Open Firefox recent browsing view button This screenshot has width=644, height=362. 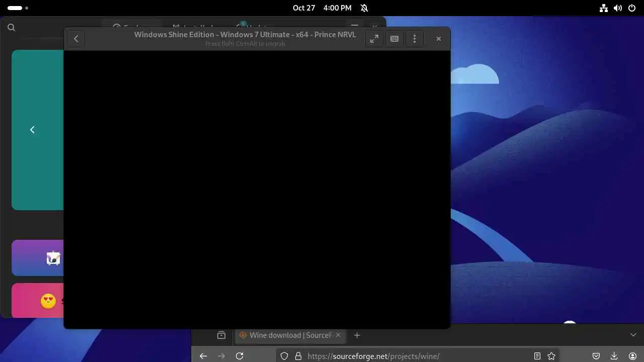(221, 335)
